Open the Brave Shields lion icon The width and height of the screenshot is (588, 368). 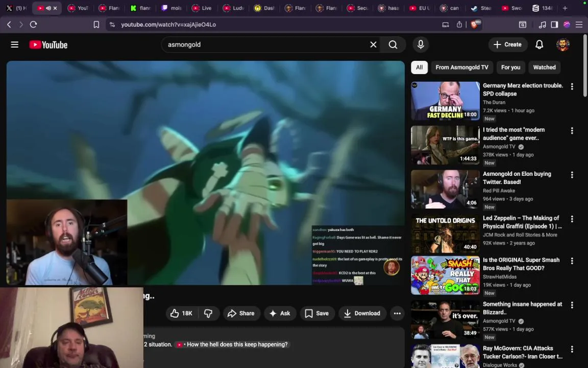tap(475, 25)
